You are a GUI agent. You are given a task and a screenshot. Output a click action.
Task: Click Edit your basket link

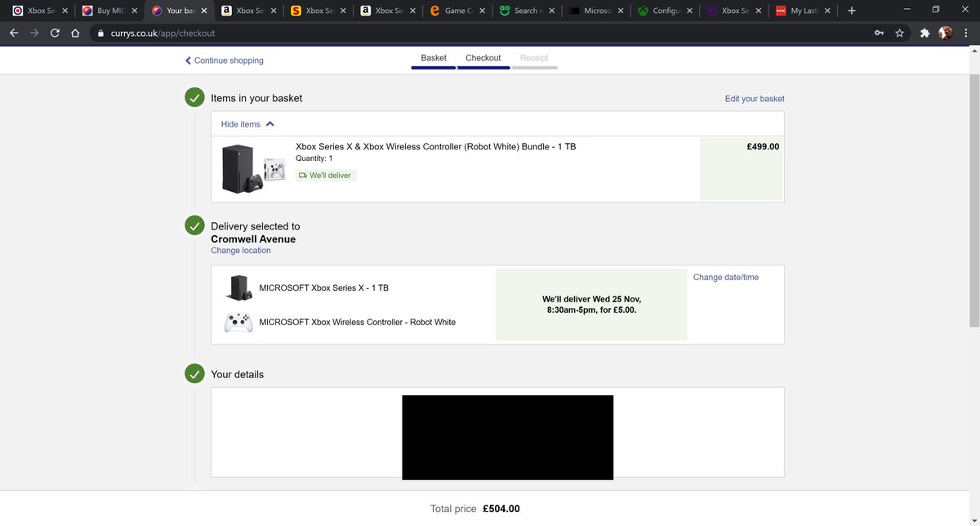(755, 99)
